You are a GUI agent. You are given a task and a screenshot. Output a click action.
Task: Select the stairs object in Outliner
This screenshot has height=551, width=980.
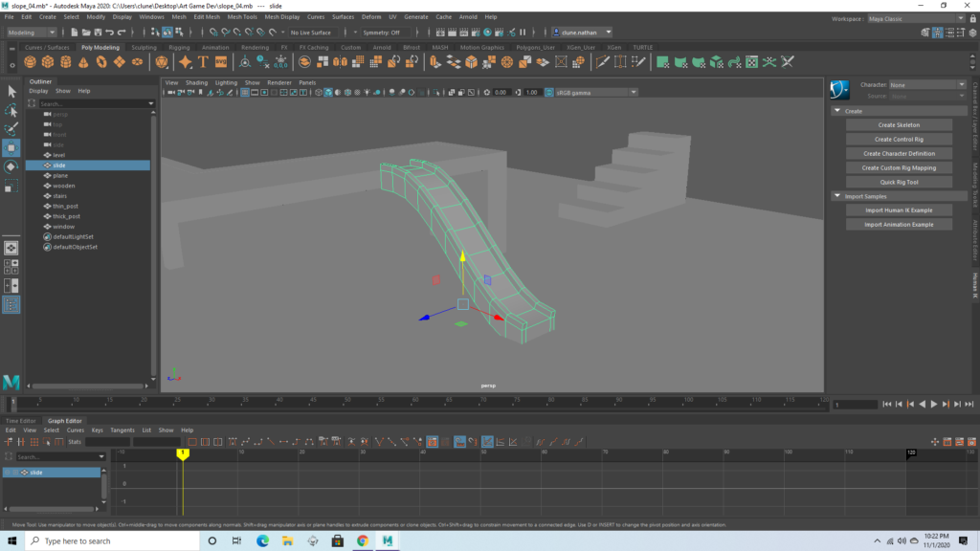tap(60, 196)
